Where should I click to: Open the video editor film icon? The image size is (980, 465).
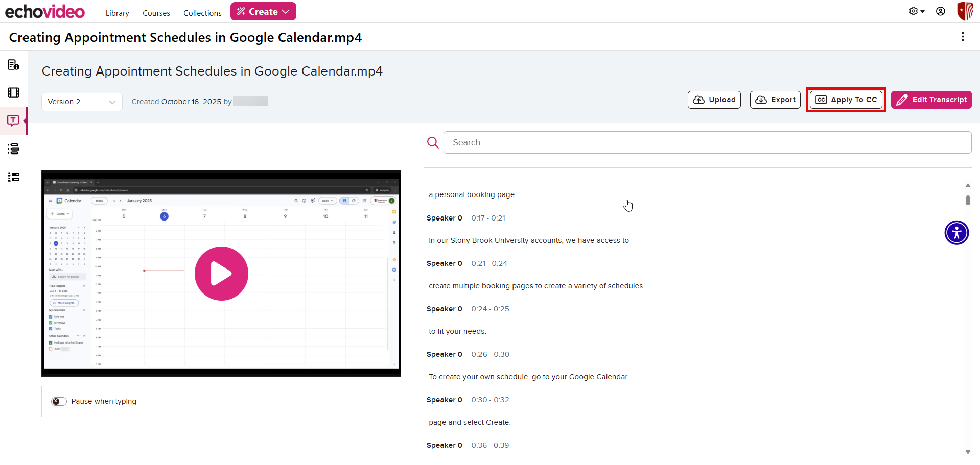(x=13, y=92)
